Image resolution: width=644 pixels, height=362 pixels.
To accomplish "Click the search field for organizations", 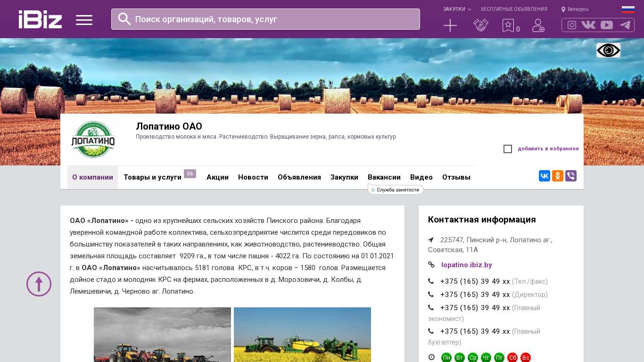I will point(265,19).
